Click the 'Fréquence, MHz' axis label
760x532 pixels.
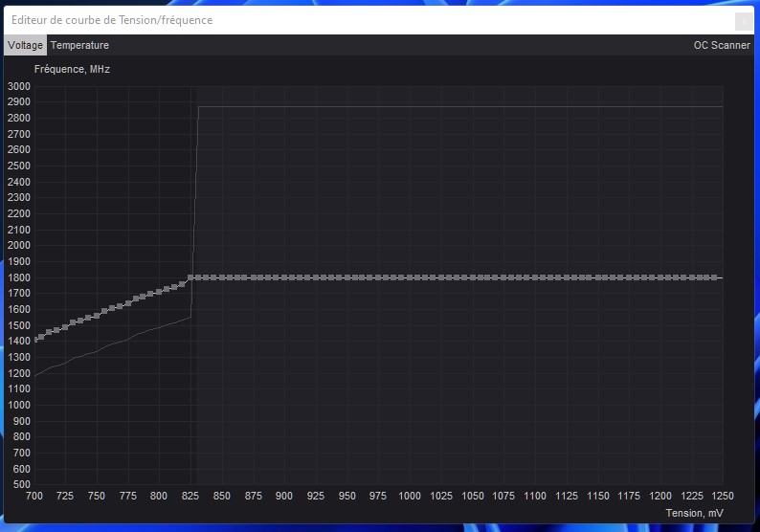72,69
